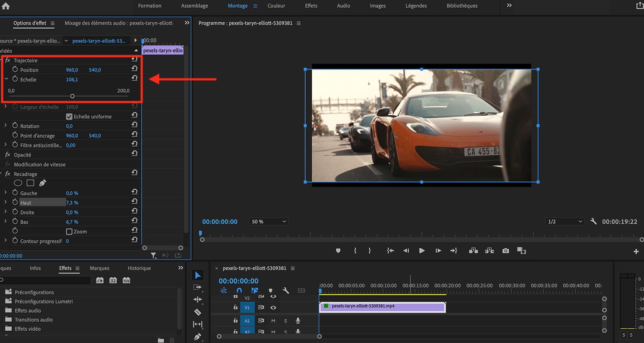Create ellipse mask under Recadrage
The width and height of the screenshot is (644, 343).
point(18,183)
